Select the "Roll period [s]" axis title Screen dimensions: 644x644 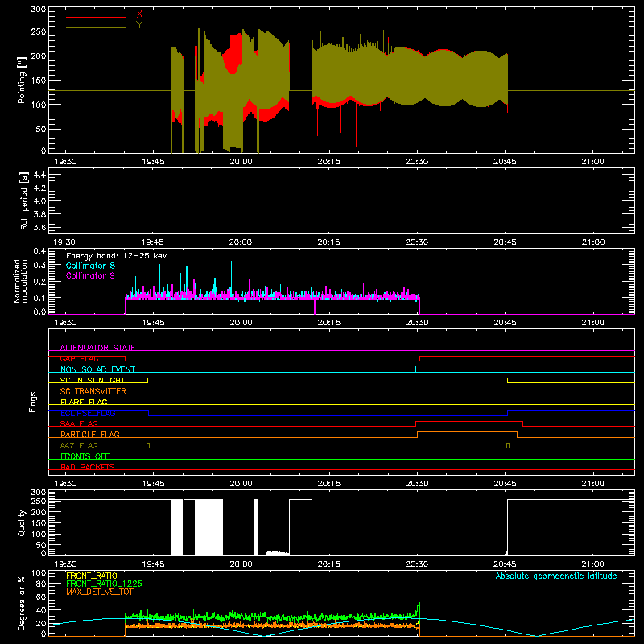23,200
